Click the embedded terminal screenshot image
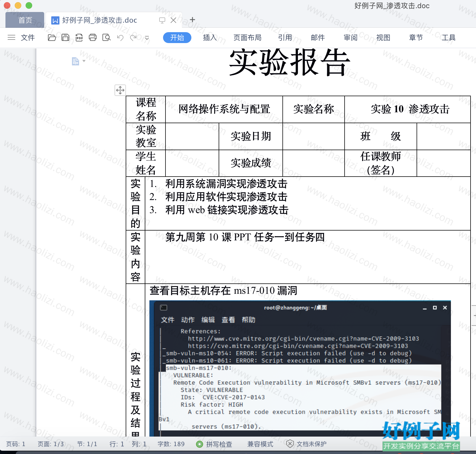Viewport: 476px width, 454px height. (x=300, y=368)
